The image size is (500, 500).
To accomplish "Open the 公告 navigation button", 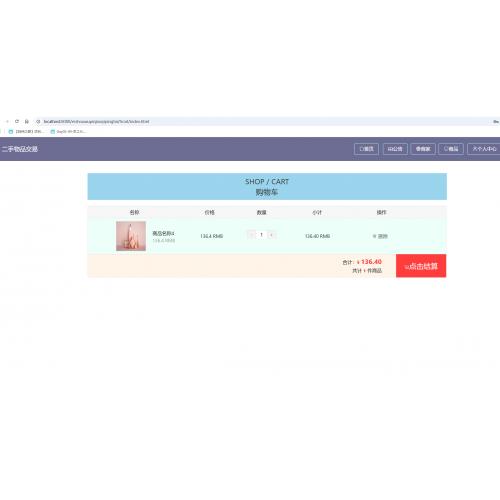I will (x=395, y=149).
